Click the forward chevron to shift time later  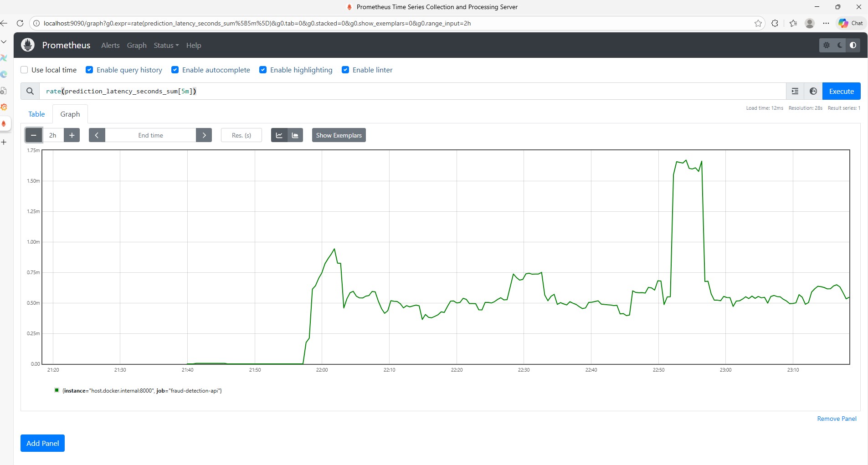[x=204, y=135]
